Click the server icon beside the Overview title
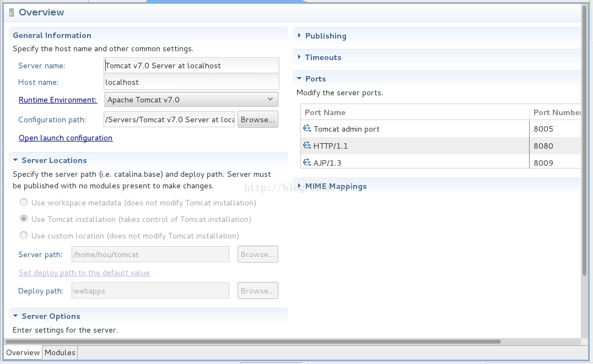The width and height of the screenshot is (593, 364). click(12, 13)
